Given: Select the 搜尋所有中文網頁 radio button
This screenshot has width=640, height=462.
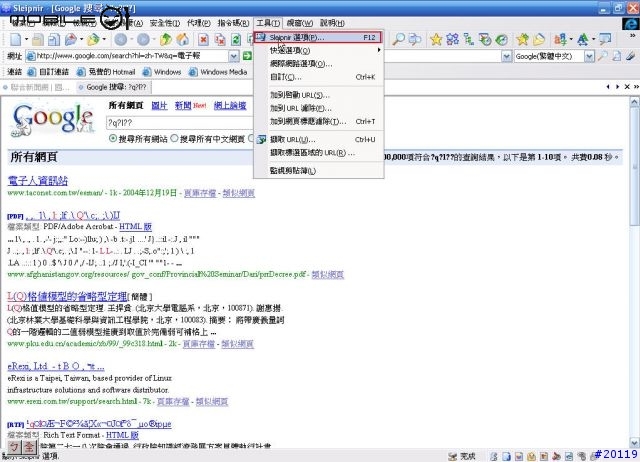Looking at the screenshot, I should coord(174,138).
